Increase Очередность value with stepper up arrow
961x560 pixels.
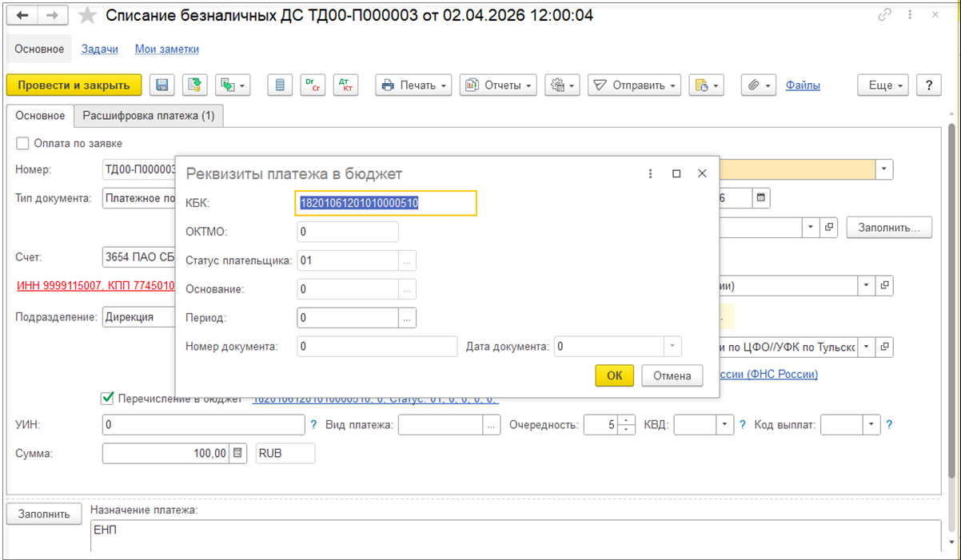click(628, 420)
